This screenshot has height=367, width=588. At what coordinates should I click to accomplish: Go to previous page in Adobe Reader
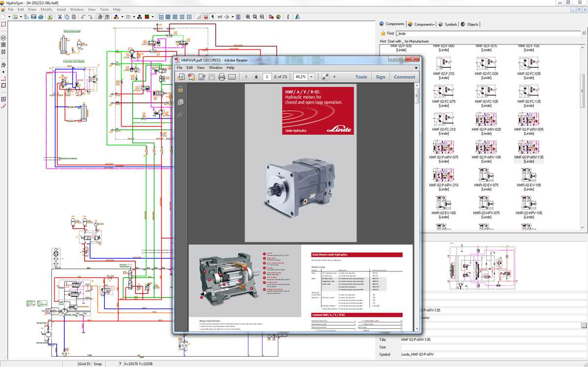click(246, 77)
